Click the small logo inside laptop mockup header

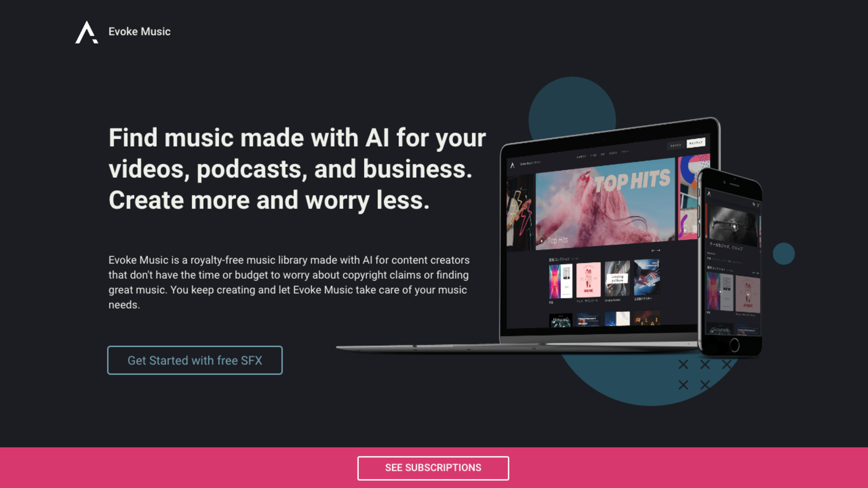point(512,165)
